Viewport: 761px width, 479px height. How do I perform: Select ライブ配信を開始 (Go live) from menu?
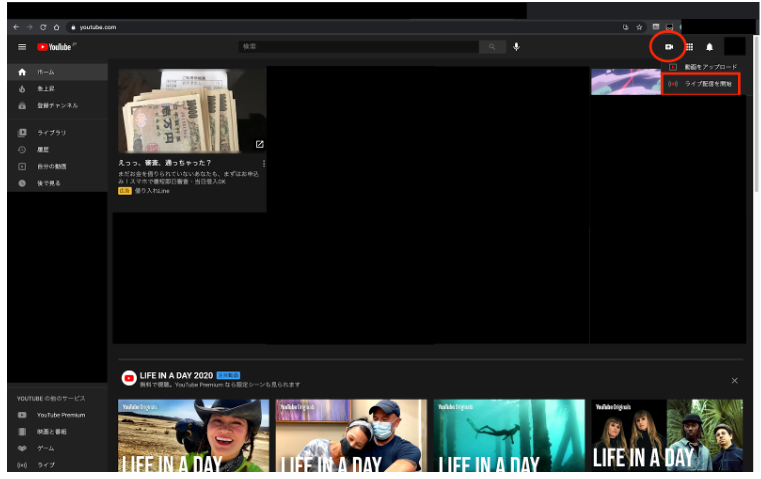[707, 84]
